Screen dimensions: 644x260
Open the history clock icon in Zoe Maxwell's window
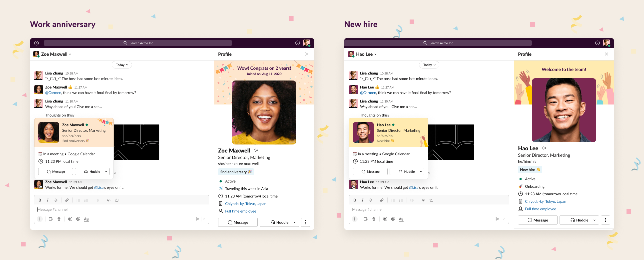(x=36, y=43)
